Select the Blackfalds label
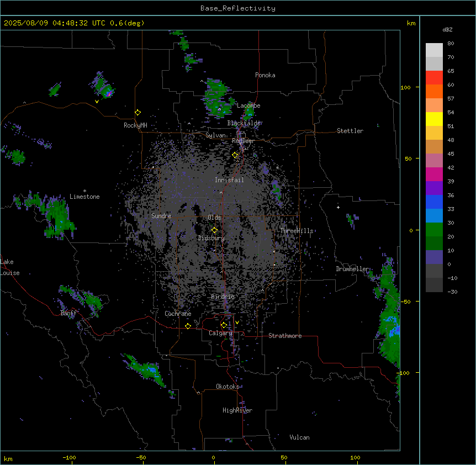The height and width of the screenshot is (465, 476). [x=244, y=123]
